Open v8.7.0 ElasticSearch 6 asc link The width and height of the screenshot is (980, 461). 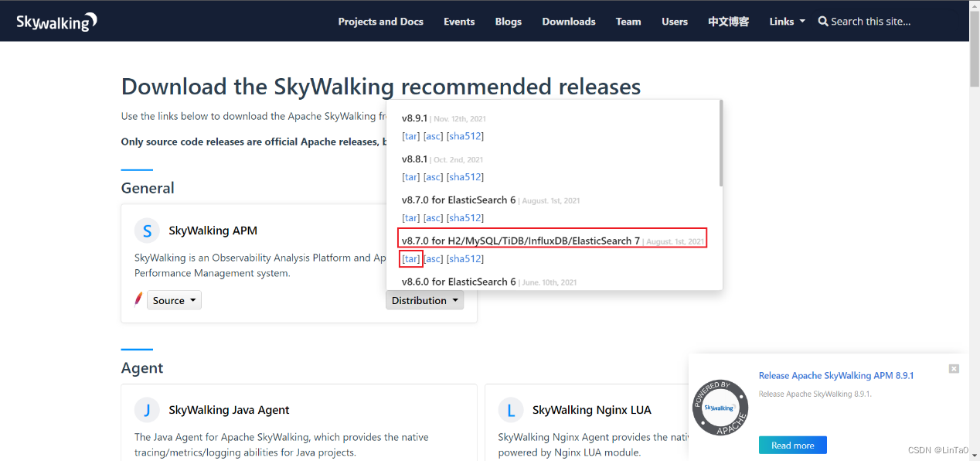pyautogui.click(x=434, y=218)
